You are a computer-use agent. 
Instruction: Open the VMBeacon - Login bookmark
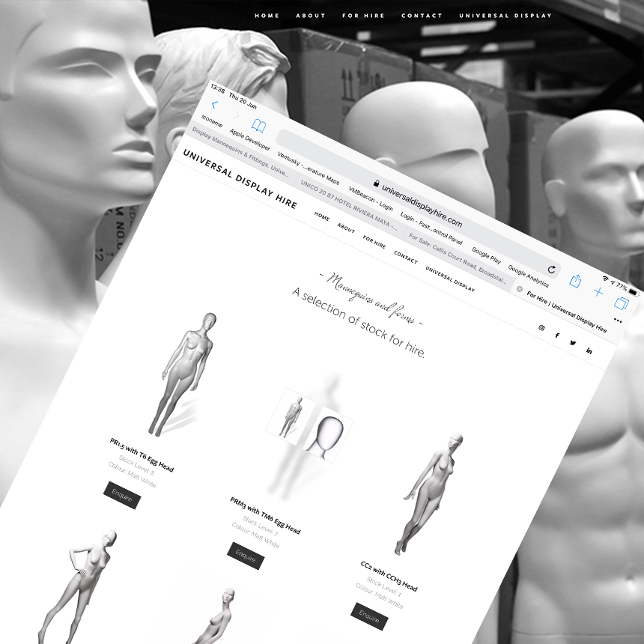pyautogui.click(x=371, y=198)
